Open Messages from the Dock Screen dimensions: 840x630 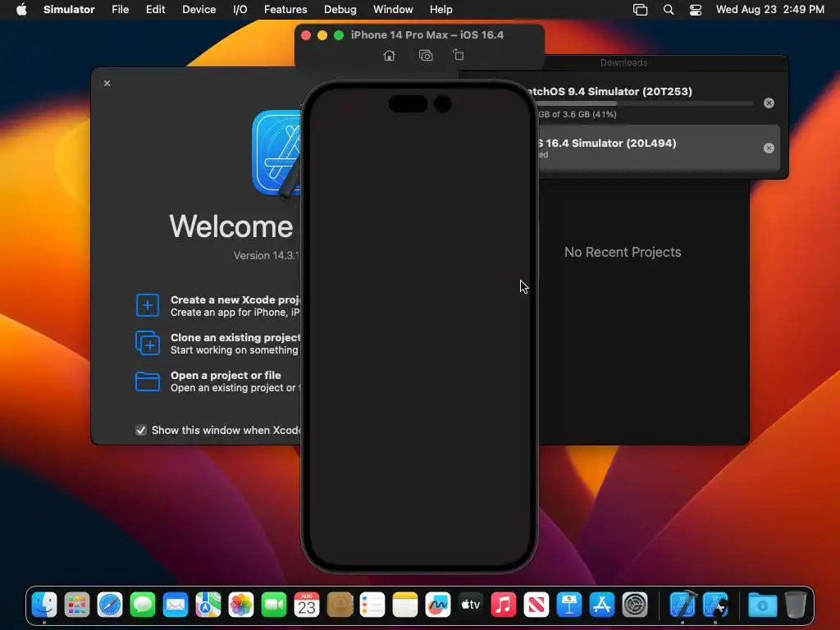pyautogui.click(x=143, y=605)
